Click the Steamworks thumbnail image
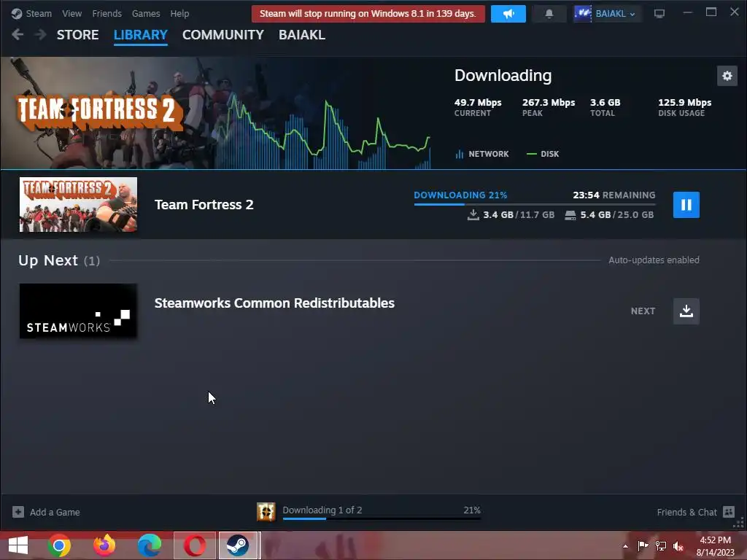 (x=78, y=311)
